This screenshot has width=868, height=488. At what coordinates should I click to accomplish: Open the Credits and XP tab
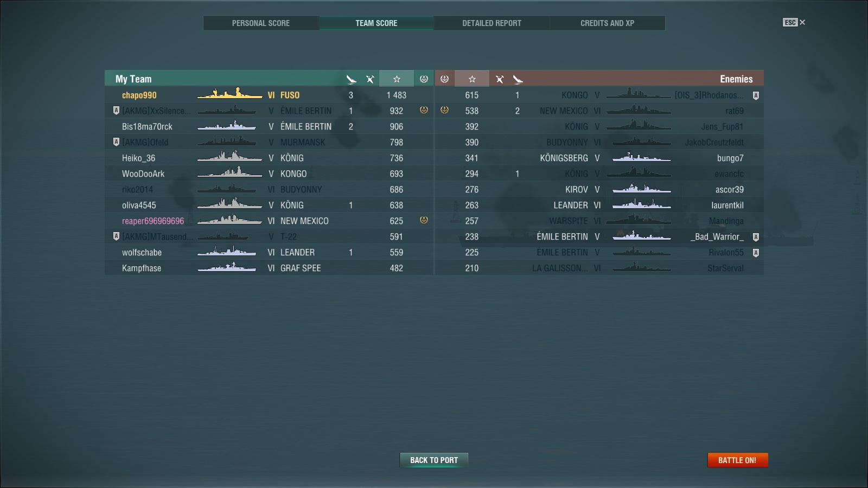click(607, 23)
